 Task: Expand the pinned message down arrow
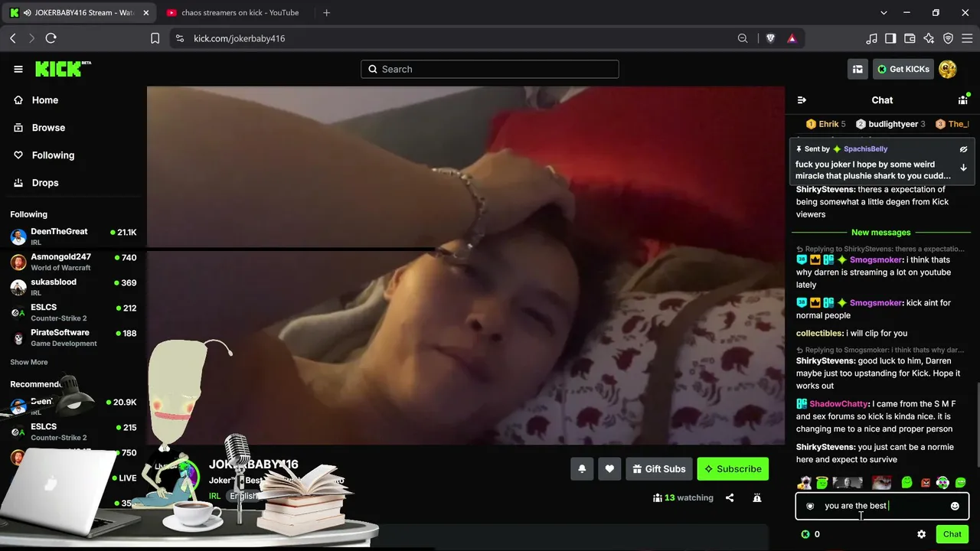[963, 168]
